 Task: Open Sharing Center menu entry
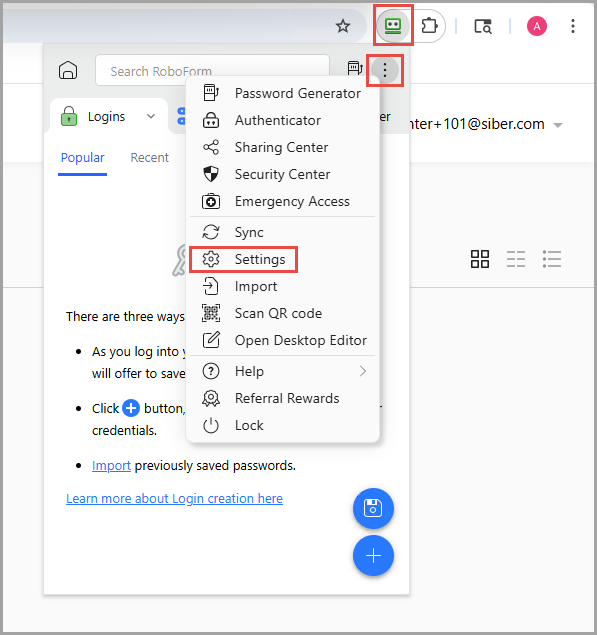(283, 147)
